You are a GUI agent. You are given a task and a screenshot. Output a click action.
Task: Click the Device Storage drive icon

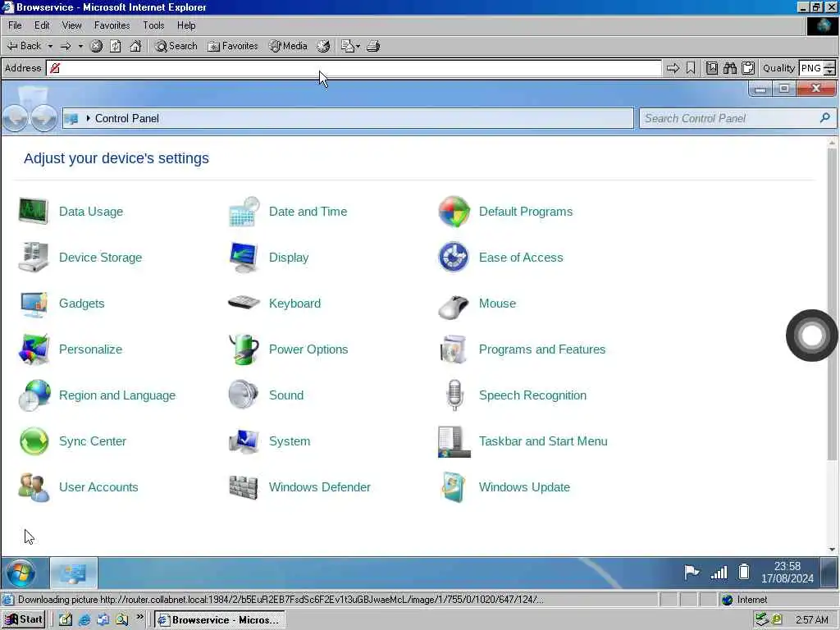tap(33, 257)
